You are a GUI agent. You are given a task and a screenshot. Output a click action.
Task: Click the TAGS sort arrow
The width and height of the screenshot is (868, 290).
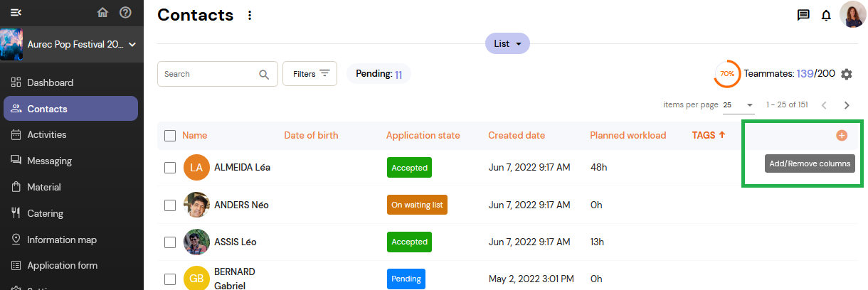click(722, 134)
